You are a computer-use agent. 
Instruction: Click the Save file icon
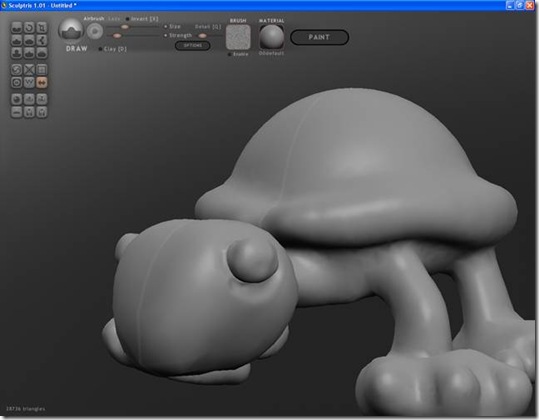coord(42,99)
